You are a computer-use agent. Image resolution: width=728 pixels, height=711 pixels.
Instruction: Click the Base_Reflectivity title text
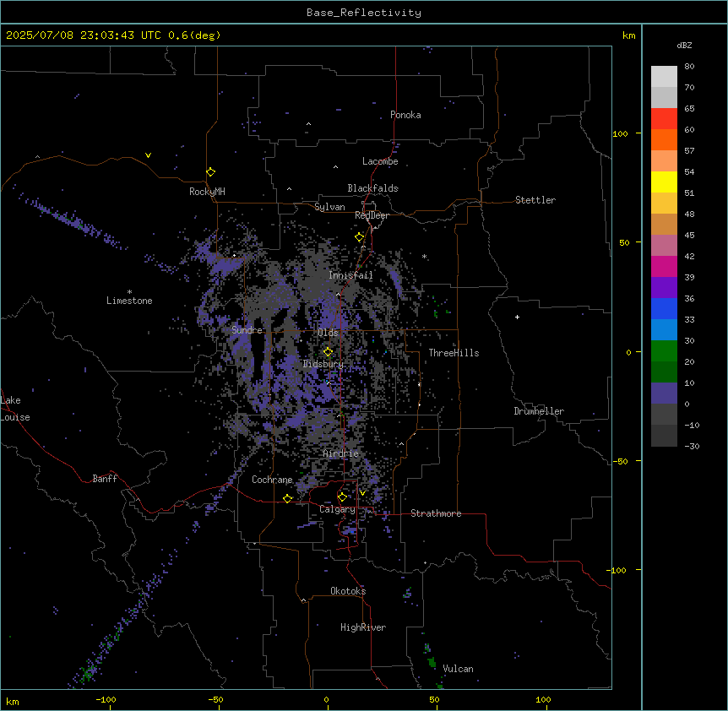(364, 13)
